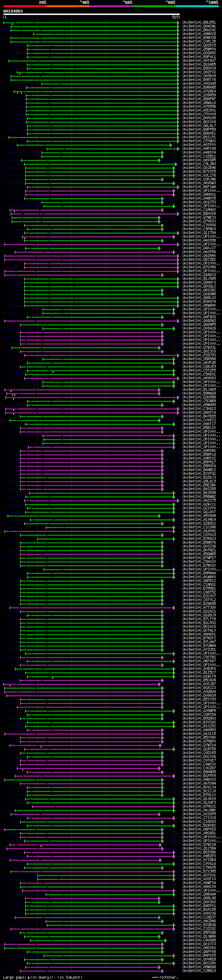The image size is (222, 980).
Task: Open hit UniRef100_B9RT76
Action: tap(199, 80)
